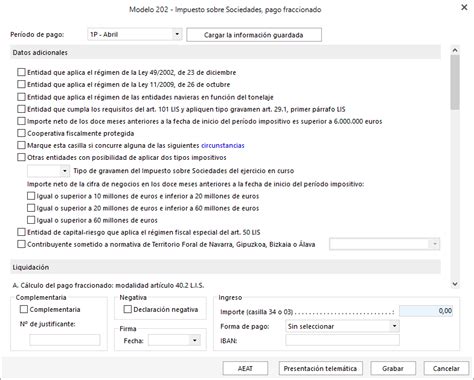Check 'Marque esta casilla si concurre' box
The width and height of the screenshot is (474, 380).
click(x=21, y=145)
